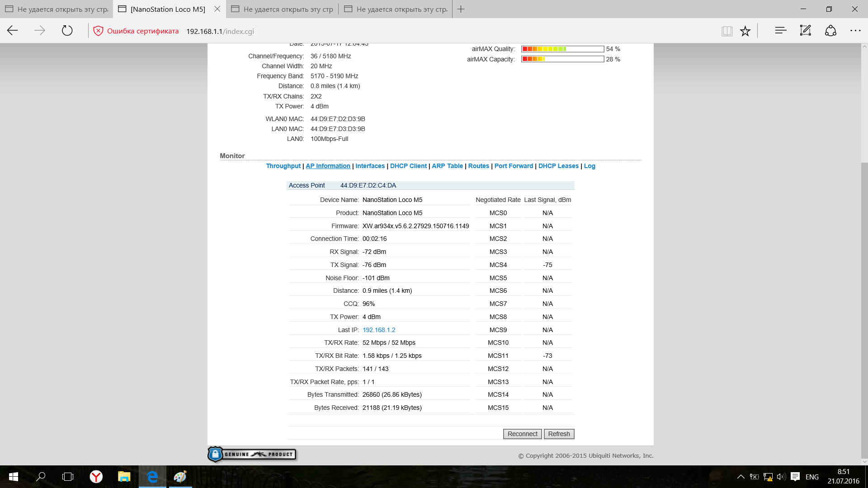Click the Connection Time 00:02:16 value
This screenshot has width=868, height=488.
click(374, 239)
